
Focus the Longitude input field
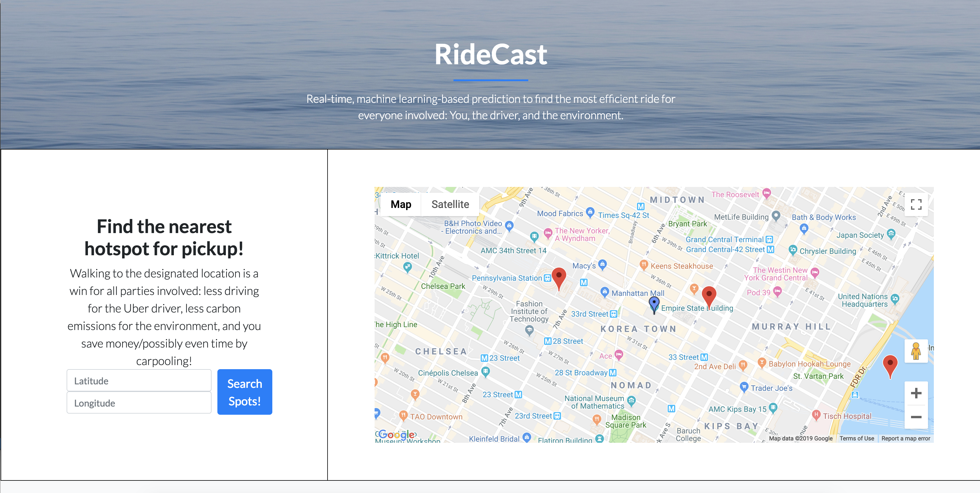pos(139,403)
